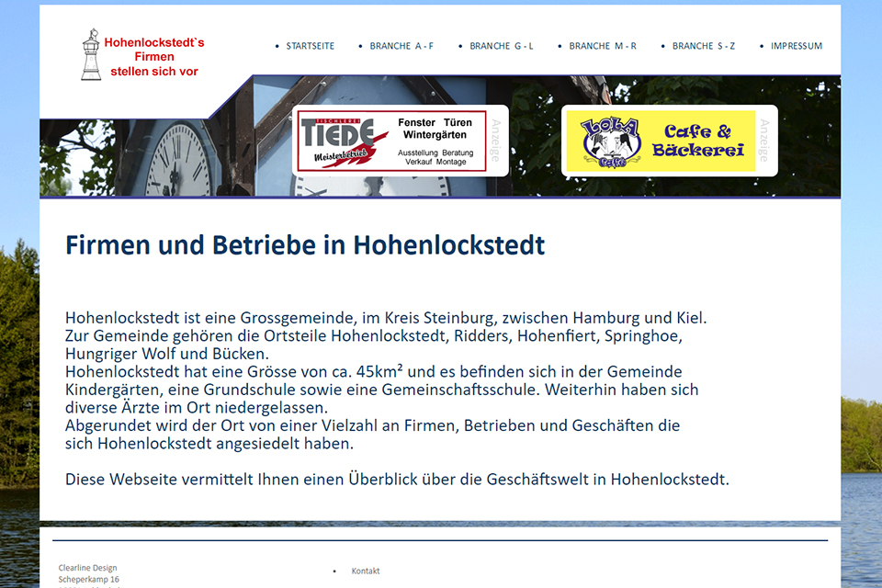Go to Branche G - L
The height and width of the screenshot is (588, 882).
tap(501, 46)
